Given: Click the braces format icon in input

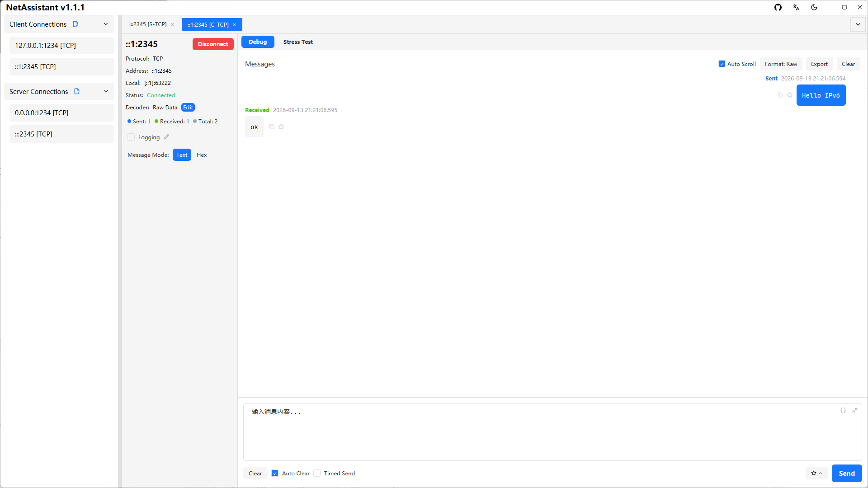Looking at the screenshot, I should pos(843,410).
